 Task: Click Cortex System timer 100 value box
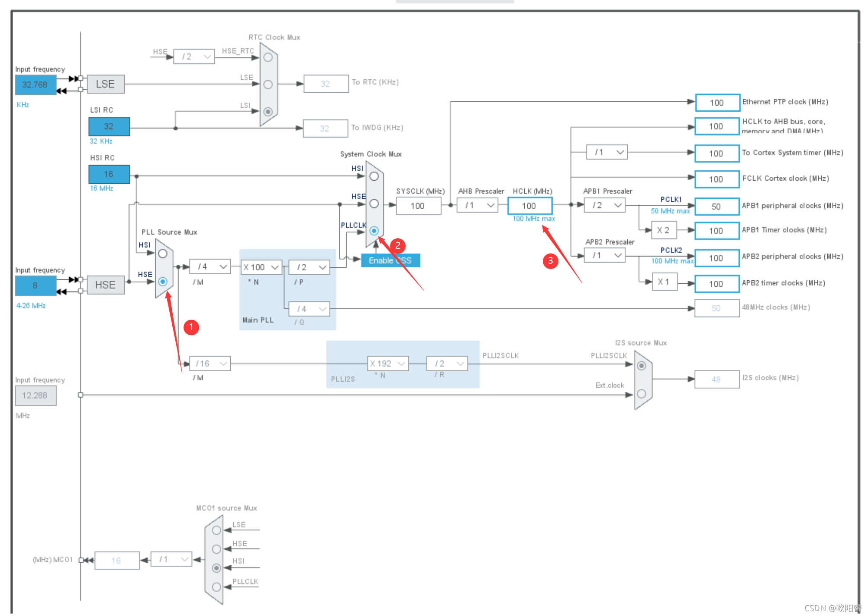(717, 153)
